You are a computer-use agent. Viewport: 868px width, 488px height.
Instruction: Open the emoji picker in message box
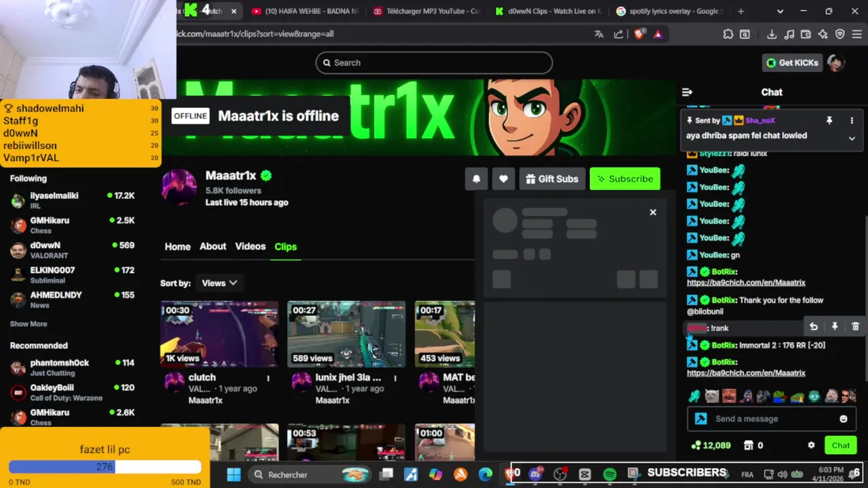click(844, 419)
